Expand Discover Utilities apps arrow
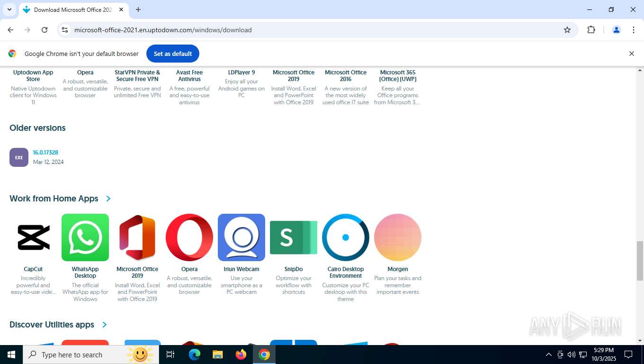The width and height of the screenshot is (644, 364). pos(105,325)
